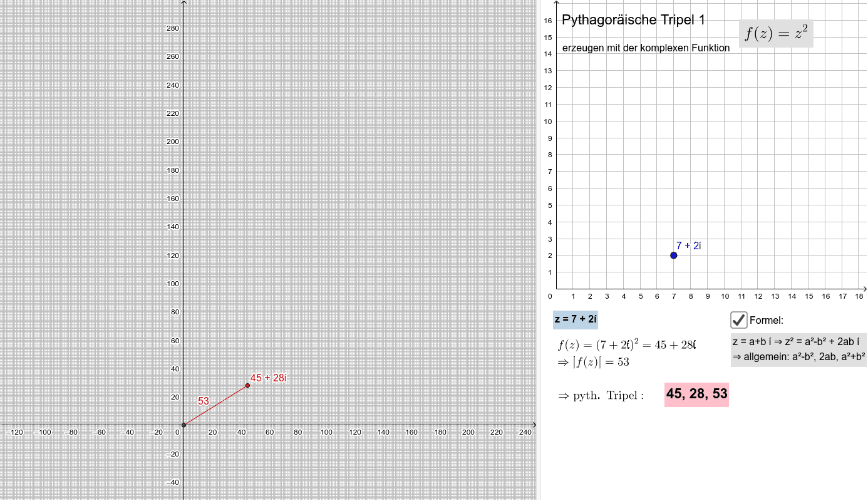Click the red segment labeled 53
Image resolution: width=868 pixels, height=501 pixels.
point(215,405)
